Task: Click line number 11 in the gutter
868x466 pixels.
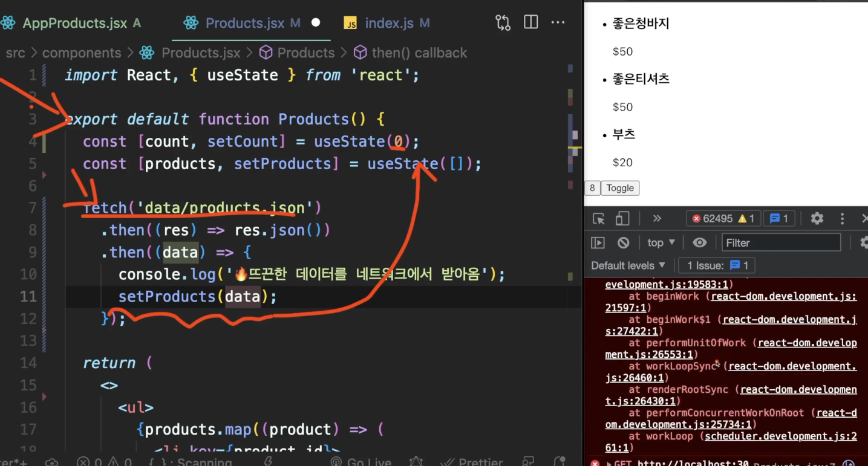Action: click(x=28, y=297)
